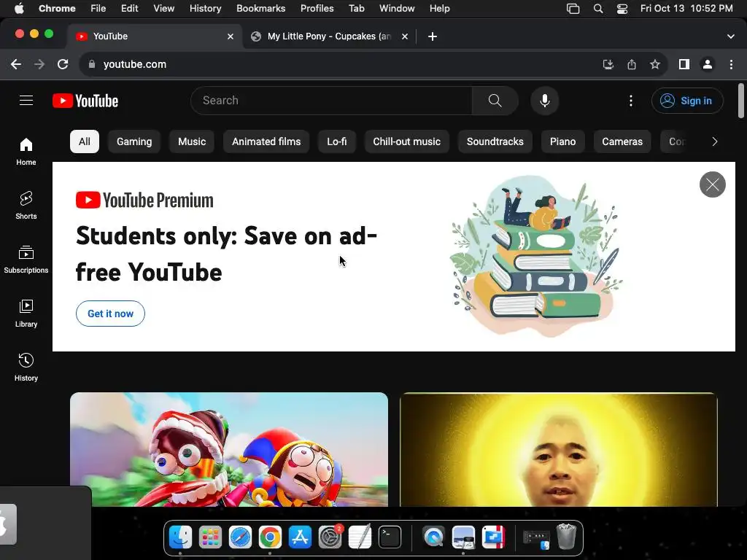The width and height of the screenshot is (747, 560).
Task: Click the search magnifier button
Action: 495,101
